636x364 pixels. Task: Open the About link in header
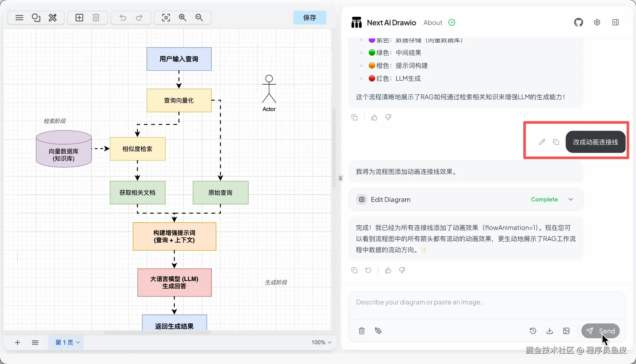(x=433, y=22)
